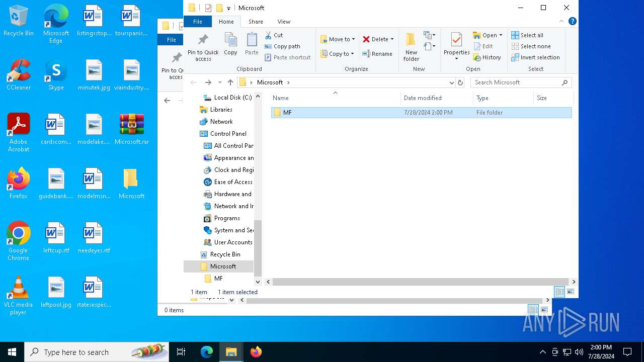Collapse the ribbon with chevron
Screen dimensions: 644x362
tap(561, 21)
